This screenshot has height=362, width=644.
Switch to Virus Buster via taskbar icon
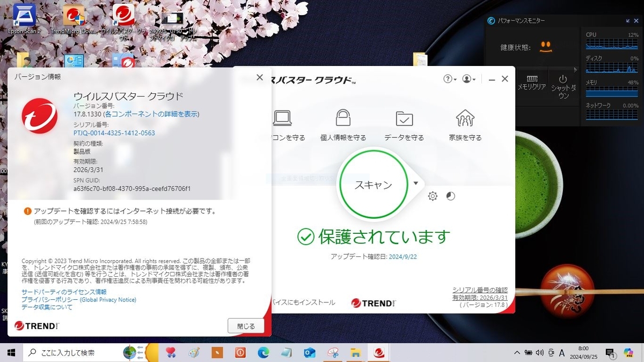[x=379, y=352]
